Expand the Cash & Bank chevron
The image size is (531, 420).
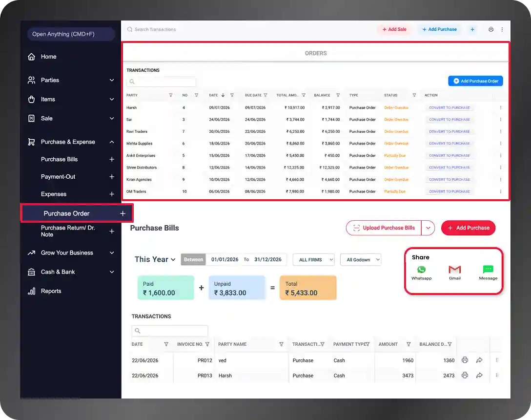click(112, 272)
